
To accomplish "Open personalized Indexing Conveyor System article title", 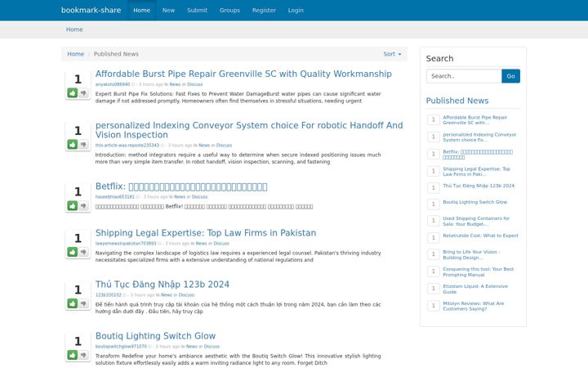I will coord(249,130).
